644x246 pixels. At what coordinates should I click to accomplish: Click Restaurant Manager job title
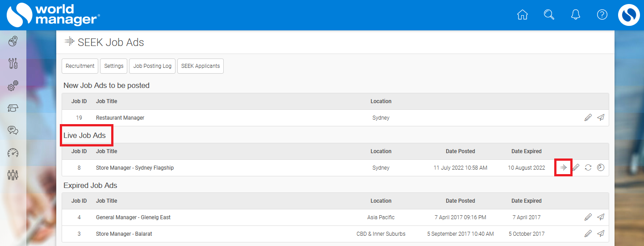coord(120,118)
